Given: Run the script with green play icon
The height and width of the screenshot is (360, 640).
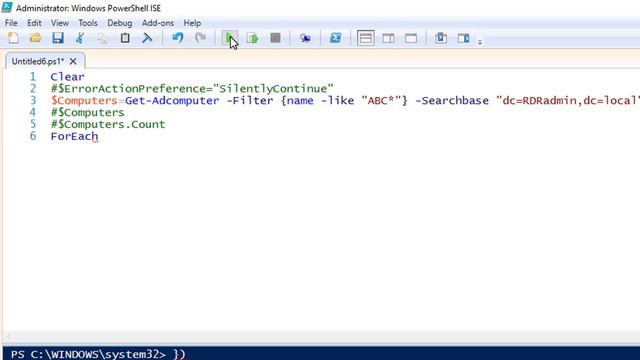Looking at the screenshot, I should pyautogui.click(x=230, y=38).
